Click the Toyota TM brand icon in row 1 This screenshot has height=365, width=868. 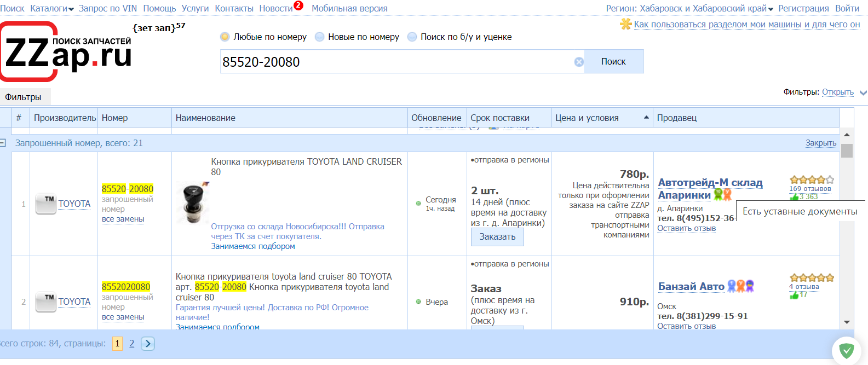click(46, 204)
